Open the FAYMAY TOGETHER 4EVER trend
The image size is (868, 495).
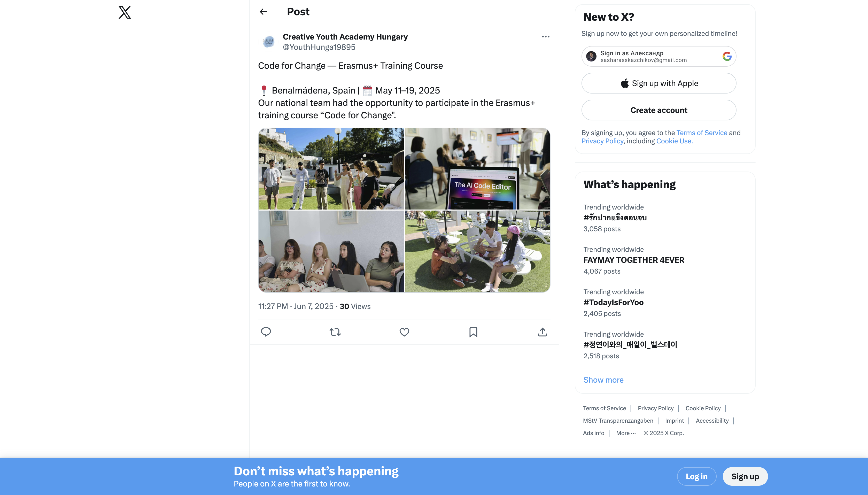(x=633, y=260)
